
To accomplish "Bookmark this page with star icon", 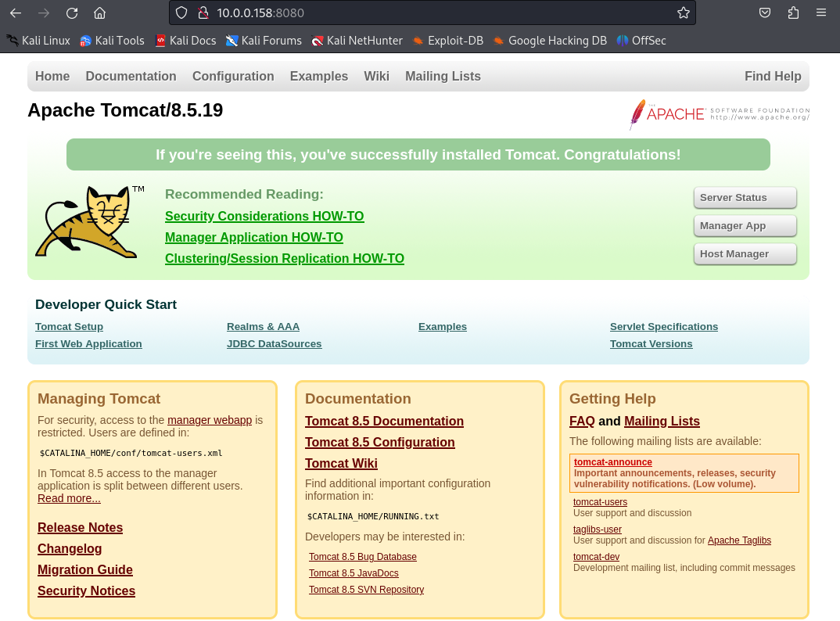I will 683,13.
